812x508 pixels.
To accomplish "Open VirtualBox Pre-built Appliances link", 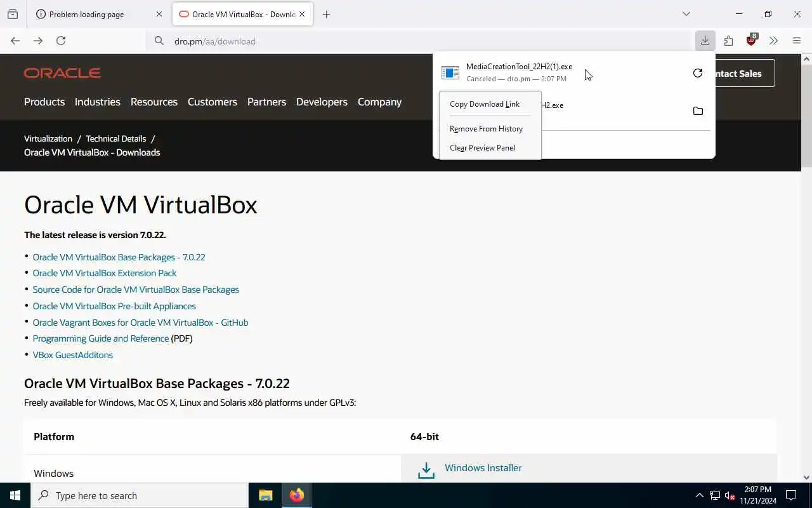I will (114, 306).
